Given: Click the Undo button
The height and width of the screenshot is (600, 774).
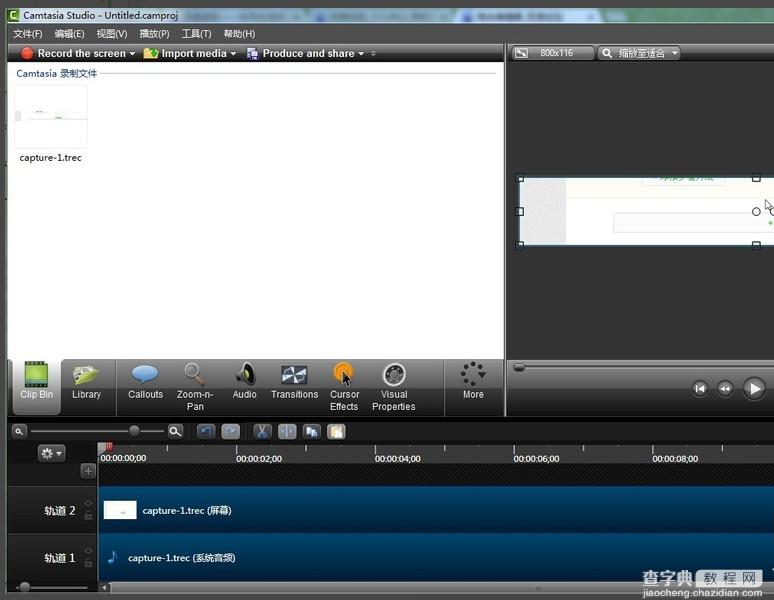Looking at the screenshot, I should click(206, 432).
